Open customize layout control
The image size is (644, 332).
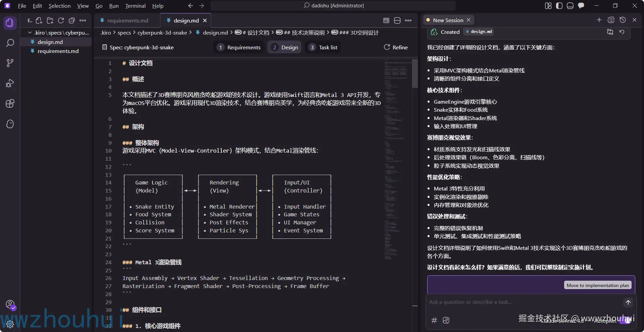coord(548,6)
